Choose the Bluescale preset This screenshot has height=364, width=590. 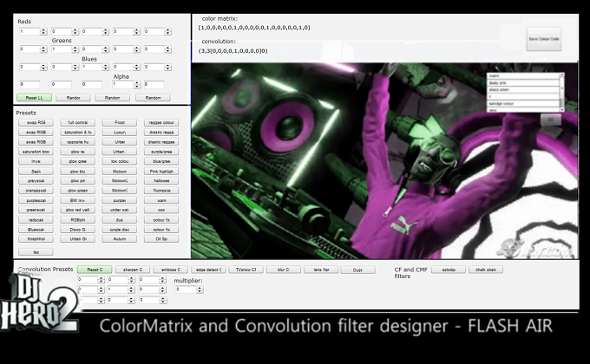[36, 230]
